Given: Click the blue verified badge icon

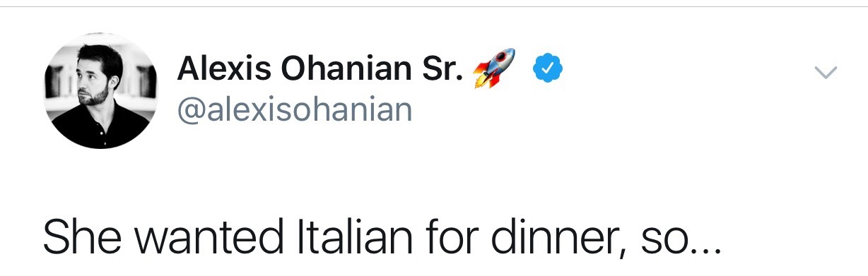Looking at the screenshot, I should click(x=547, y=68).
